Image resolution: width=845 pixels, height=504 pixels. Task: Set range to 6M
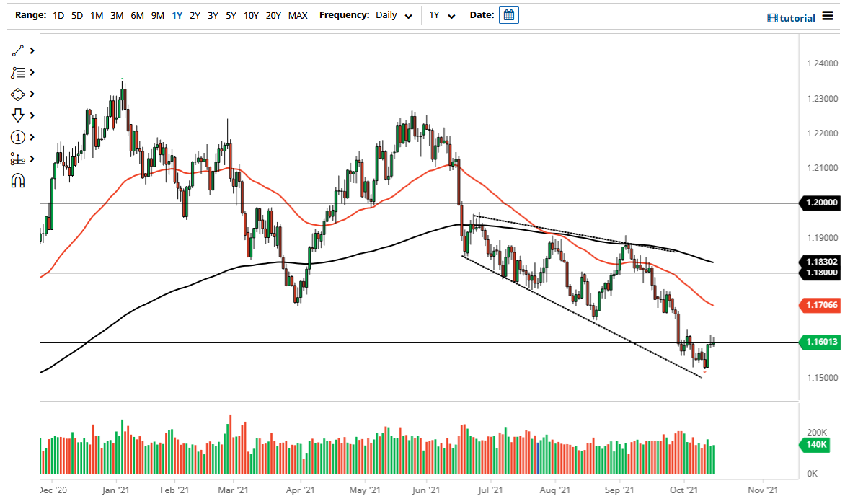tap(138, 16)
